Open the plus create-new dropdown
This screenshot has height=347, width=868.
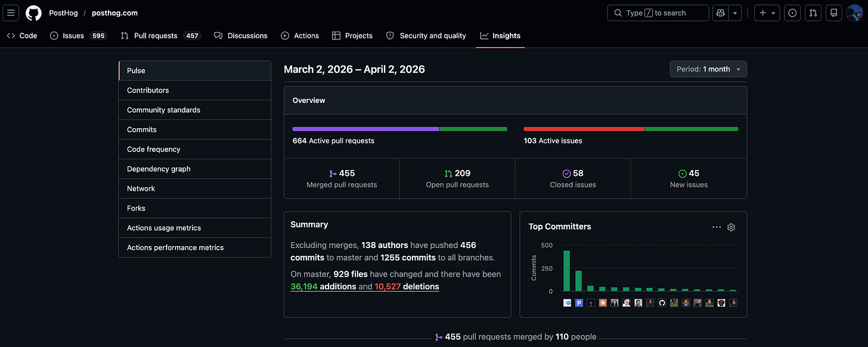coord(767,13)
